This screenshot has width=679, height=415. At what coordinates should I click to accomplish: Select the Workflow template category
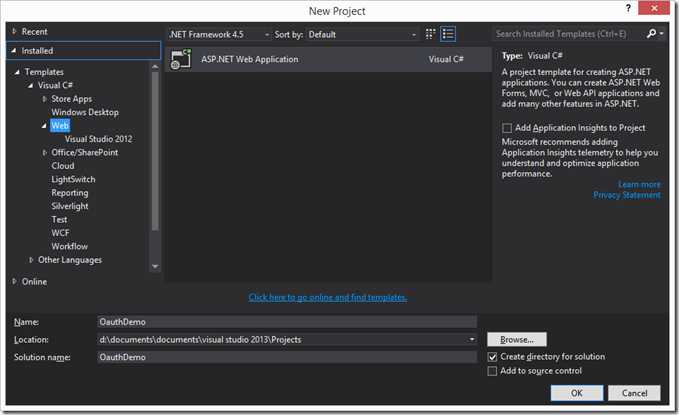tap(70, 246)
